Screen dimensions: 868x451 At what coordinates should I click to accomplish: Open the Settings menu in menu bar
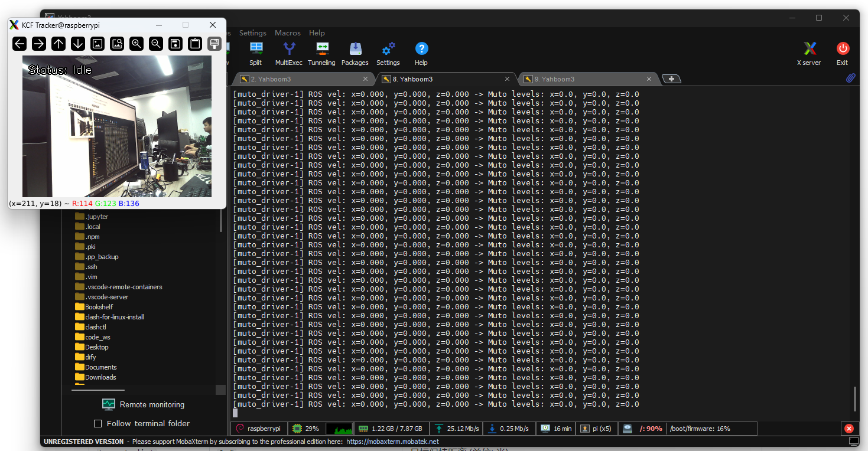253,33
